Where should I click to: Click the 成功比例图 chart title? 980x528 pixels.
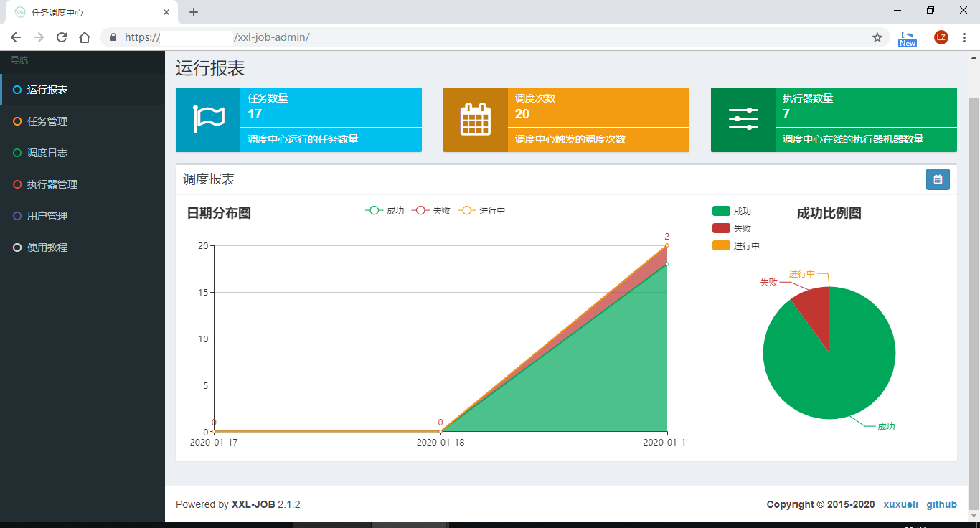[x=829, y=213]
